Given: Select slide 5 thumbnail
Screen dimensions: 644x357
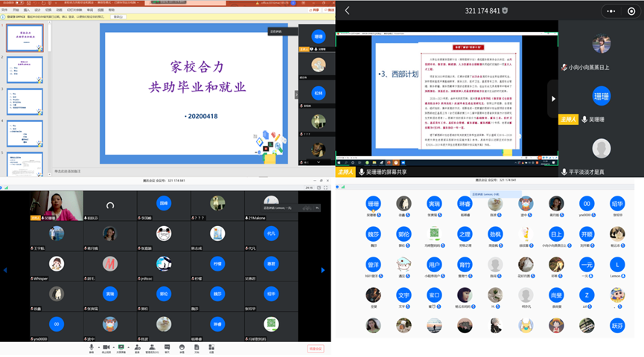Looking at the screenshot, I should (25, 164).
